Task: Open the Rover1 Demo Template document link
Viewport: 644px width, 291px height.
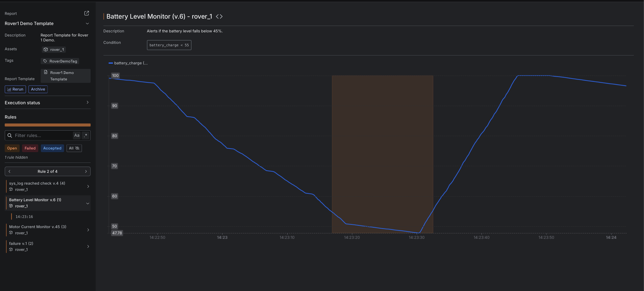Action: 62,76
